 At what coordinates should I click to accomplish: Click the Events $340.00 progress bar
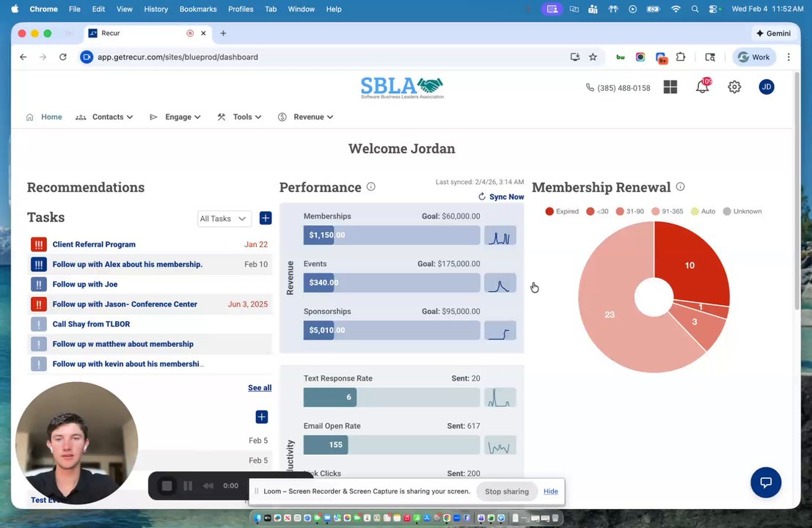[392, 282]
